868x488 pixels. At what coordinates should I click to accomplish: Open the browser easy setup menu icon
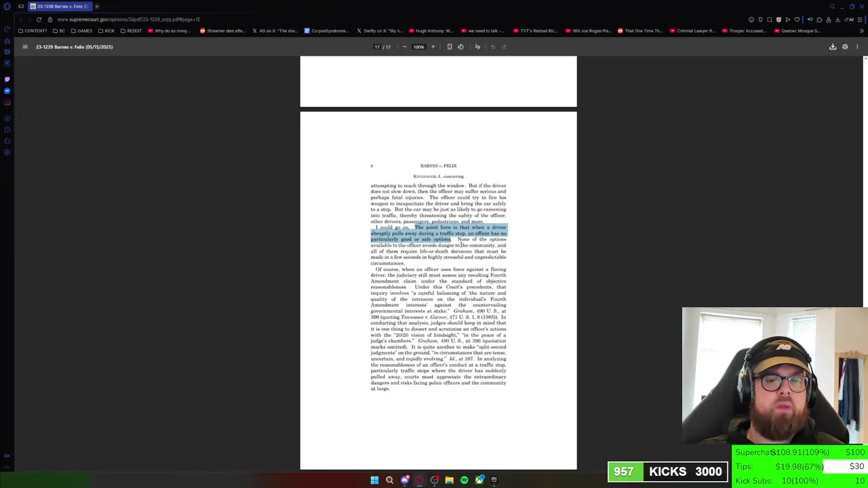pyautogui.click(x=860, y=20)
